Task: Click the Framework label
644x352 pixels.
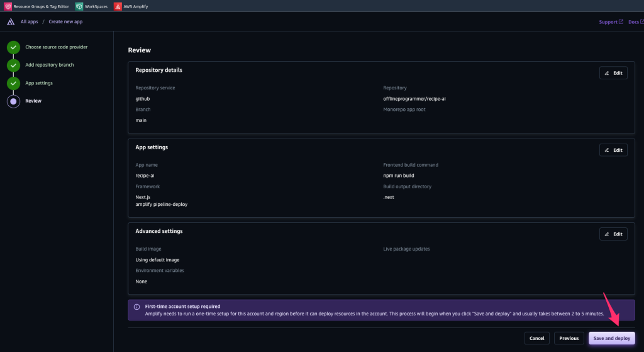Action: 147,186
